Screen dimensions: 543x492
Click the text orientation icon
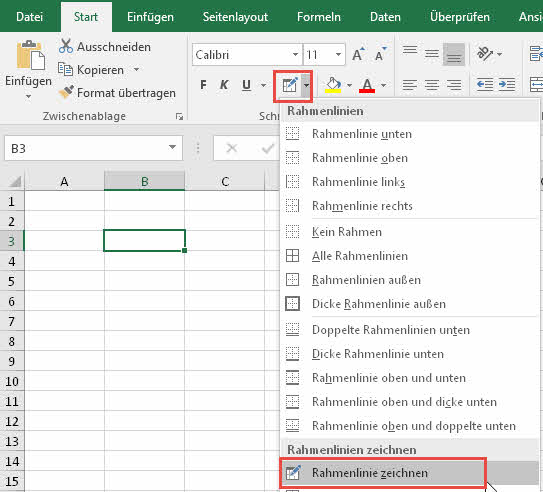[x=485, y=54]
